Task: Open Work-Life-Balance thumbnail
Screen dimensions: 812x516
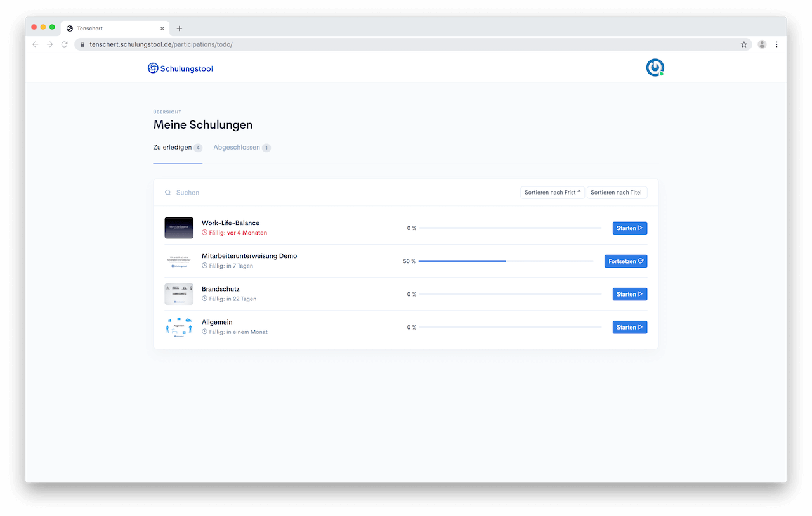Action: coord(179,228)
